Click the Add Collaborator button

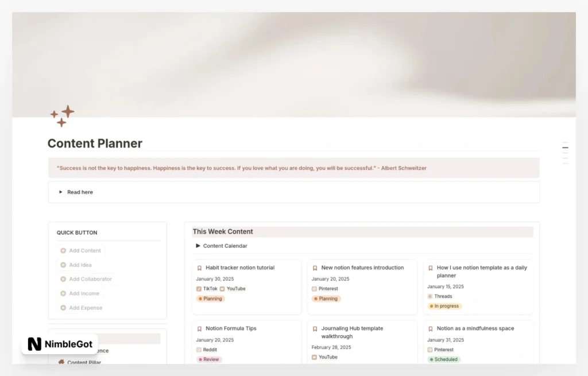[x=86, y=279]
